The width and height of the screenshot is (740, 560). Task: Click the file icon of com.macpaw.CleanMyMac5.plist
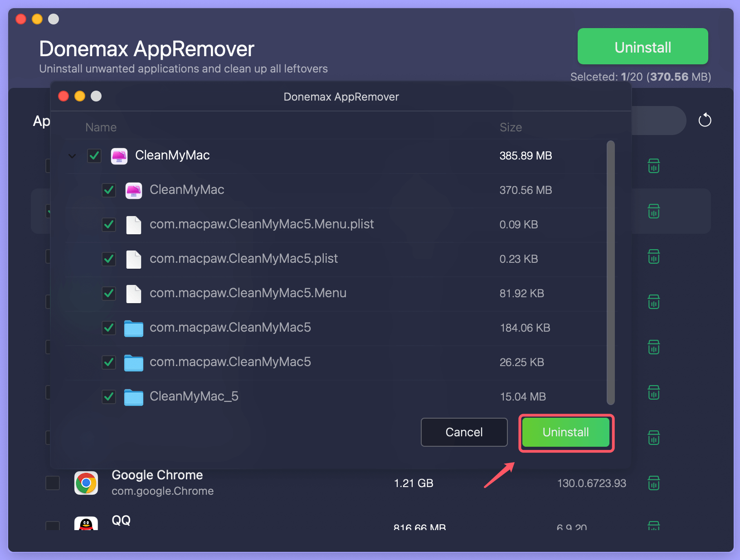133,260
